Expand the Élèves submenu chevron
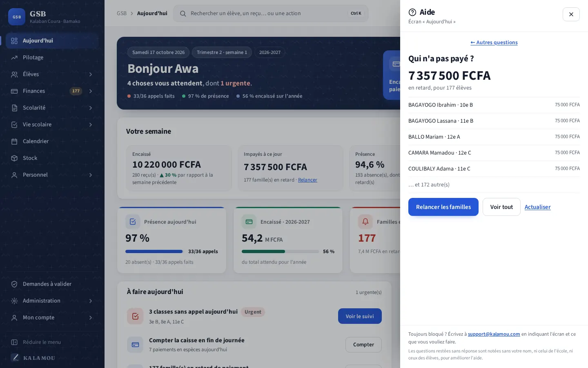This screenshot has height=368, width=588. pyautogui.click(x=91, y=74)
